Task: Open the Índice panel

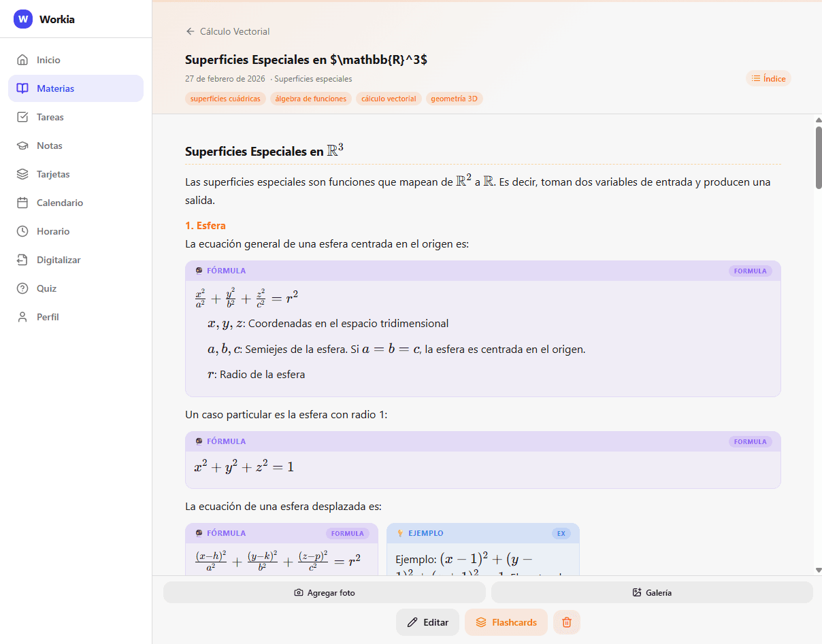Action: (x=768, y=78)
